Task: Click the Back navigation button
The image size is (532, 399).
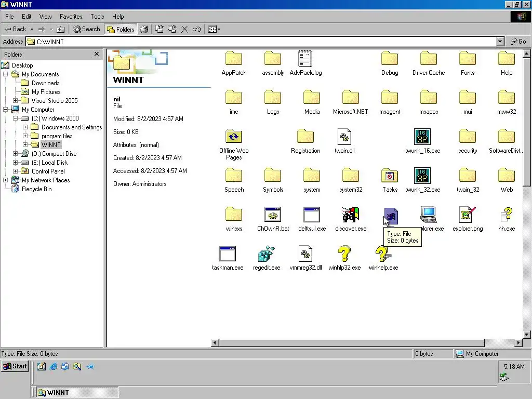Action: click(x=15, y=29)
